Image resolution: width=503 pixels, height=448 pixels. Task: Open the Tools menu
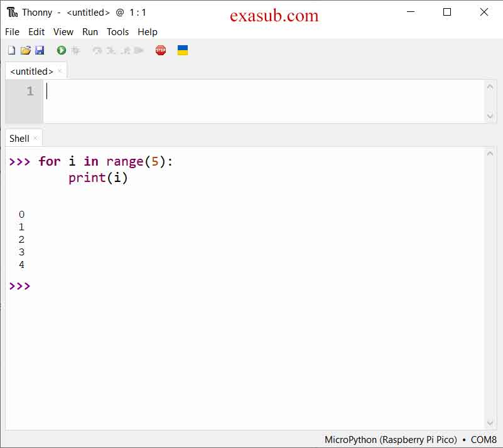pyautogui.click(x=117, y=32)
